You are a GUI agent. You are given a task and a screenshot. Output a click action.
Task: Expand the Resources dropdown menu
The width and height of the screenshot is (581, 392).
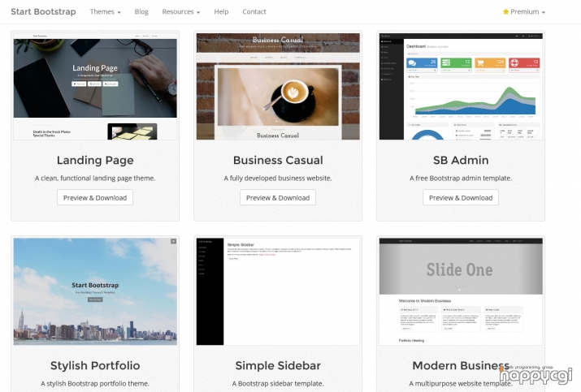pyautogui.click(x=181, y=12)
